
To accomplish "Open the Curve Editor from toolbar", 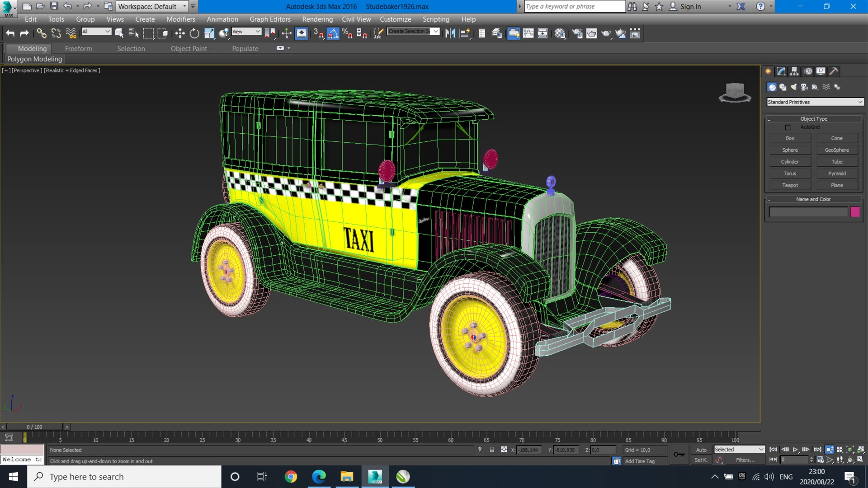I will tap(528, 33).
